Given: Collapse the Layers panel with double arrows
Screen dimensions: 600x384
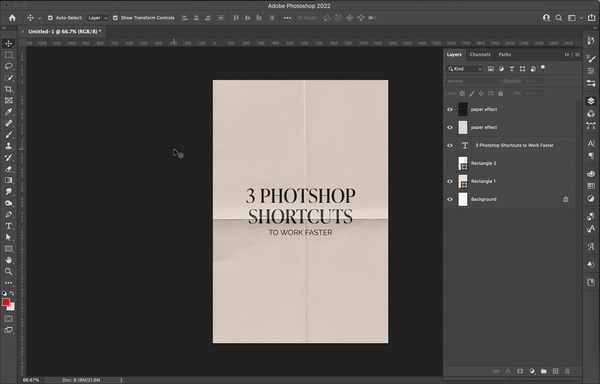Looking at the screenshot, I should (567, 55).
